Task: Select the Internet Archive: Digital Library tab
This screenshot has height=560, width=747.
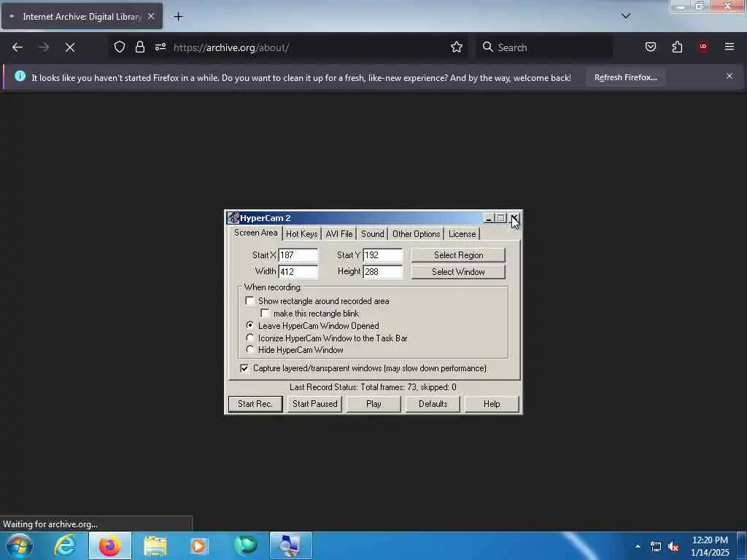Action: click(x=82, y=17)
